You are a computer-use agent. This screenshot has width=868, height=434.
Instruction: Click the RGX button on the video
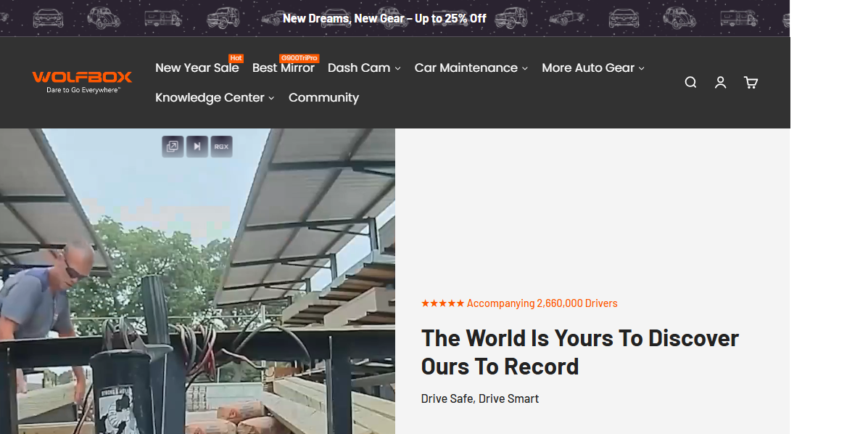[x=221, y=147]
